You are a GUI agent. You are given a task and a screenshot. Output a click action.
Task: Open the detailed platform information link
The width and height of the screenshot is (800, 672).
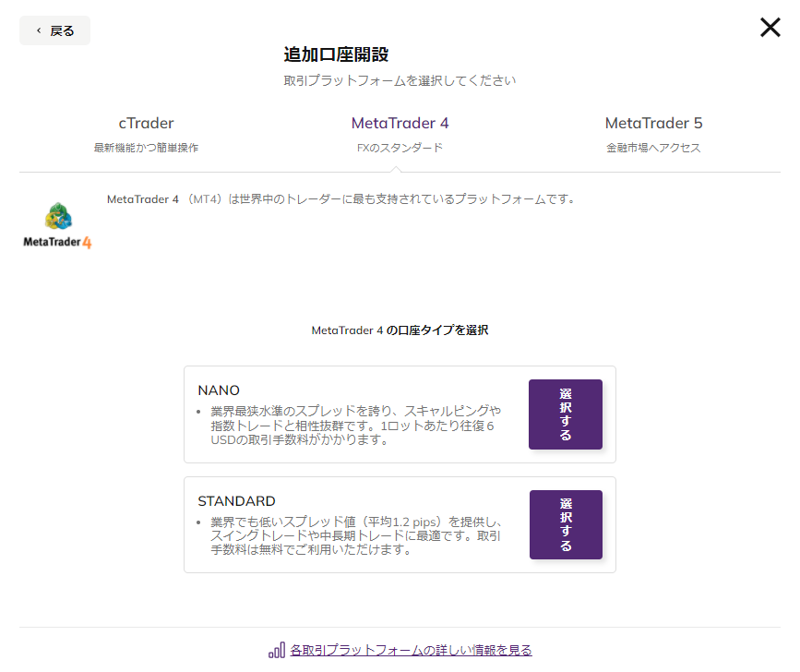[x=411, y=650]
